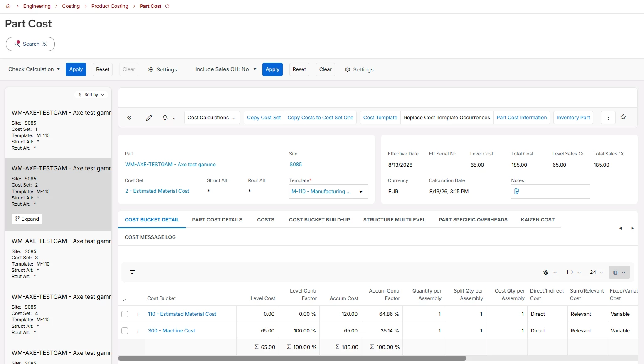Open the vertical three-dot more menu
Image resolution: width=644 pixels, height=364 pixels.
tap(608, 118)
